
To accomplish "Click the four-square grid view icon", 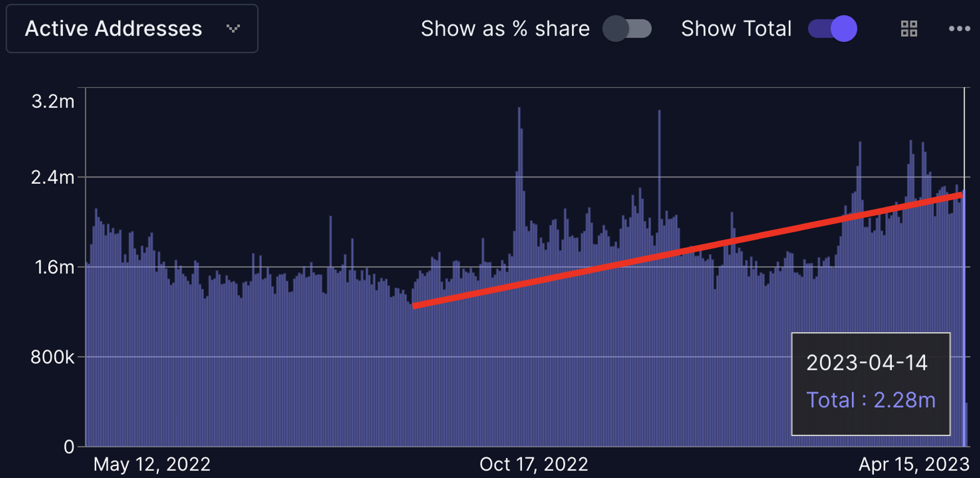I will (x=909, y=29).
